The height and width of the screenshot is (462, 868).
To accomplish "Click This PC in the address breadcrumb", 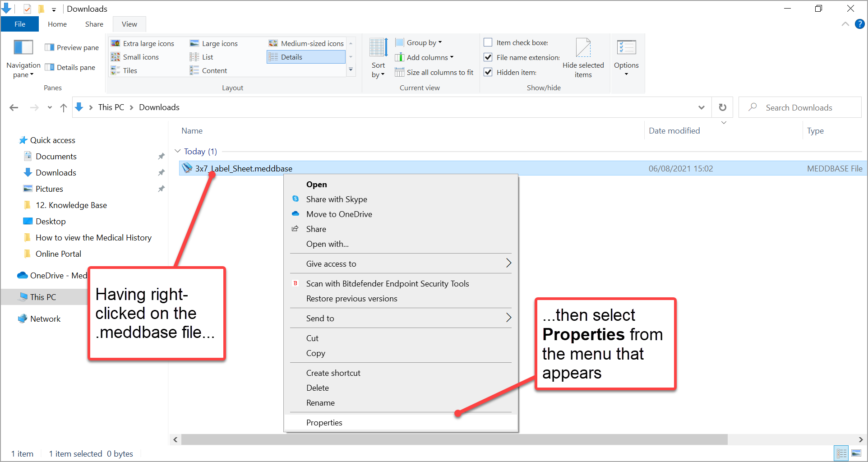I will tap(111, 107).
